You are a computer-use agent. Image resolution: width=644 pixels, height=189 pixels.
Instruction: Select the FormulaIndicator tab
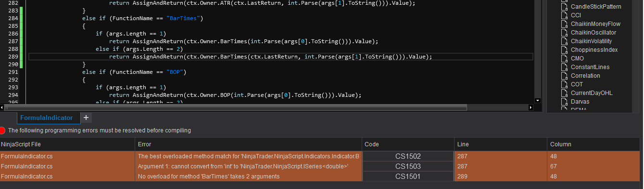(47, 118)
